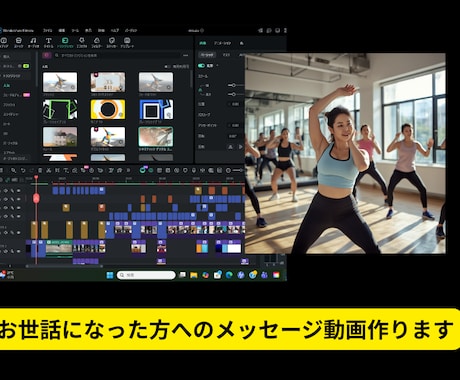Click the green circular AI icon with badge

(143, 170)
